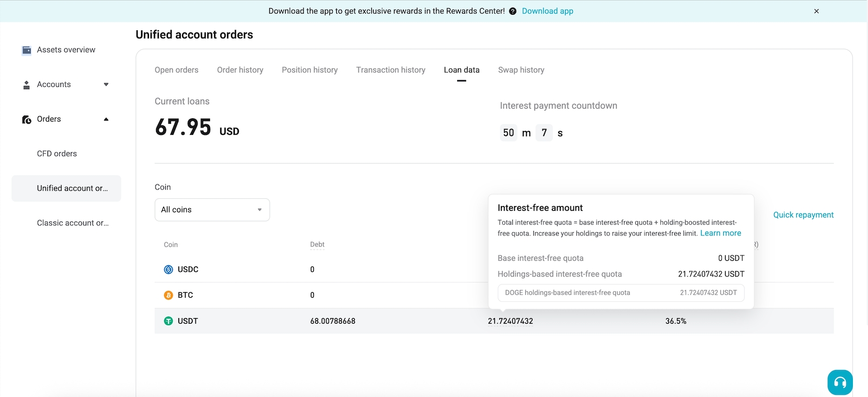Click the BTC coin icon
This screenshot has height=397, width=868.
[168, 295]
